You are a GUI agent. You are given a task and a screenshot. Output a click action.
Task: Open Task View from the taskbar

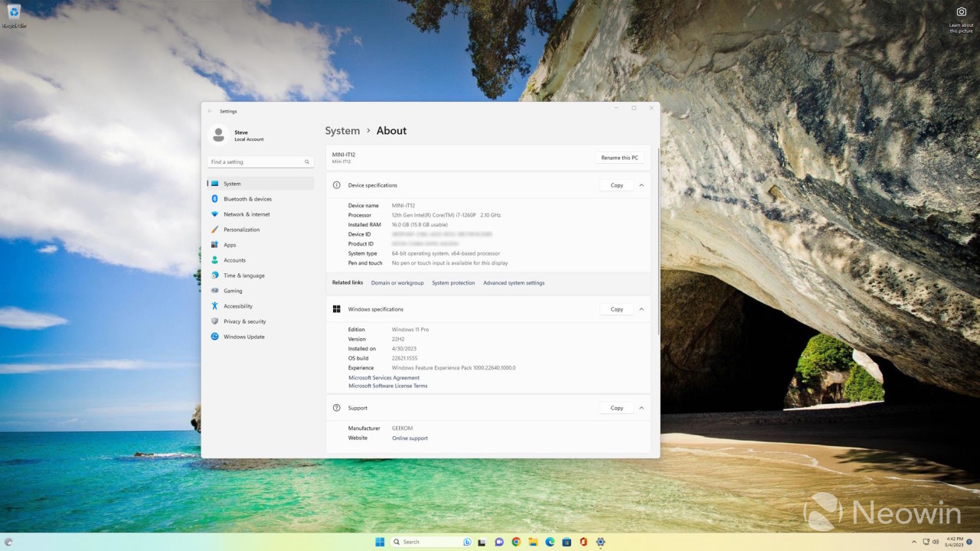click(x=482, y=542)
